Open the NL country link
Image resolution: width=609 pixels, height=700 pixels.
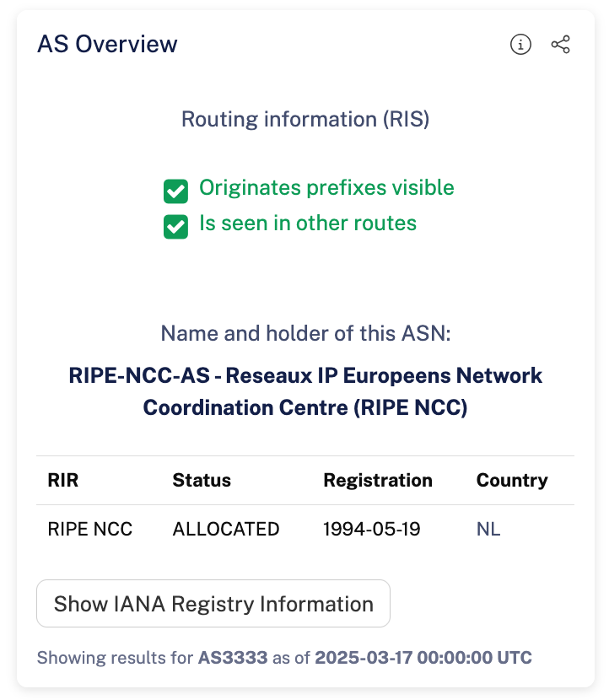[488, 530]
